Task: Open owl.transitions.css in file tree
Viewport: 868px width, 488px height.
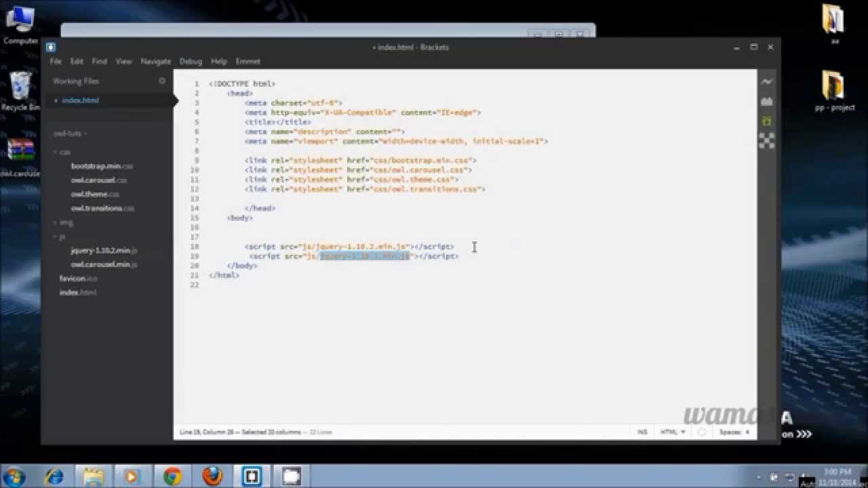Action: 102,208
